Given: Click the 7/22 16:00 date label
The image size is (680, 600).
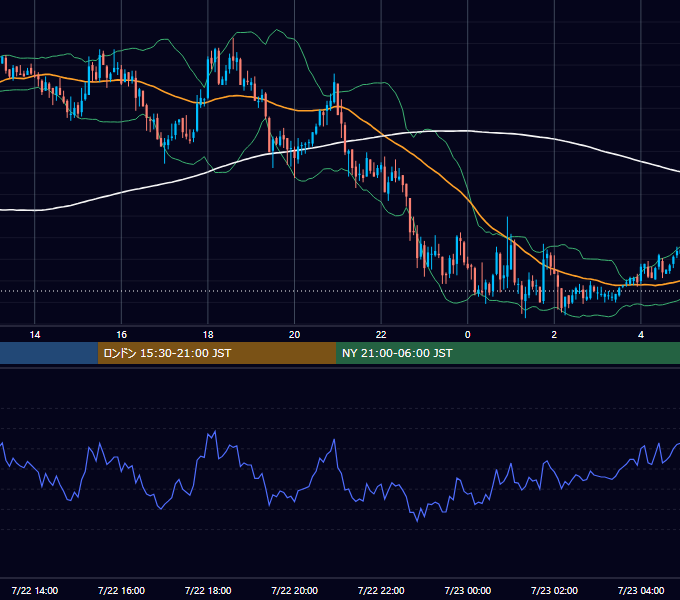Looking at the screenshot, I should 121,590.
